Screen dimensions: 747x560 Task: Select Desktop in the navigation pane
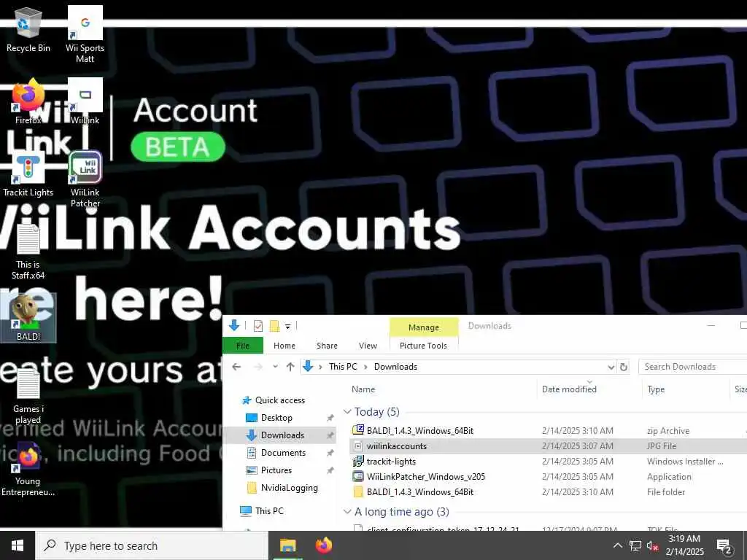tap(276, 418)
